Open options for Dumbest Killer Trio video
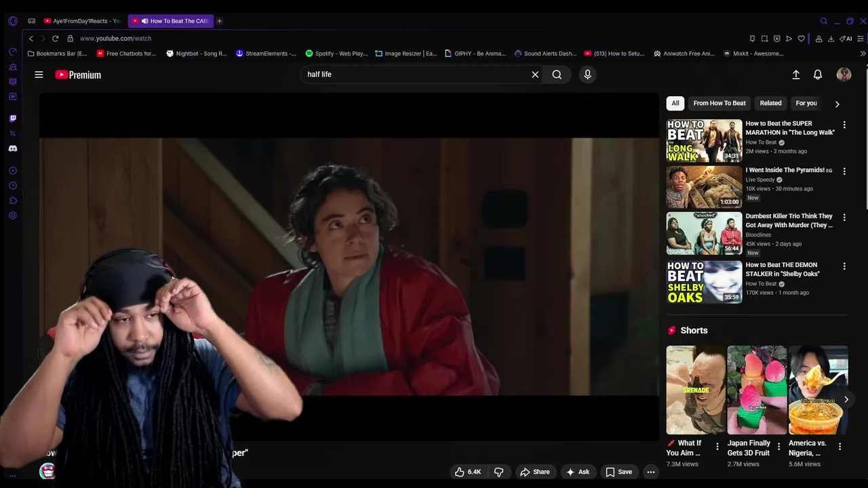Image resolution: width=868 pixels, height=488 pixels. pos(844,218)
